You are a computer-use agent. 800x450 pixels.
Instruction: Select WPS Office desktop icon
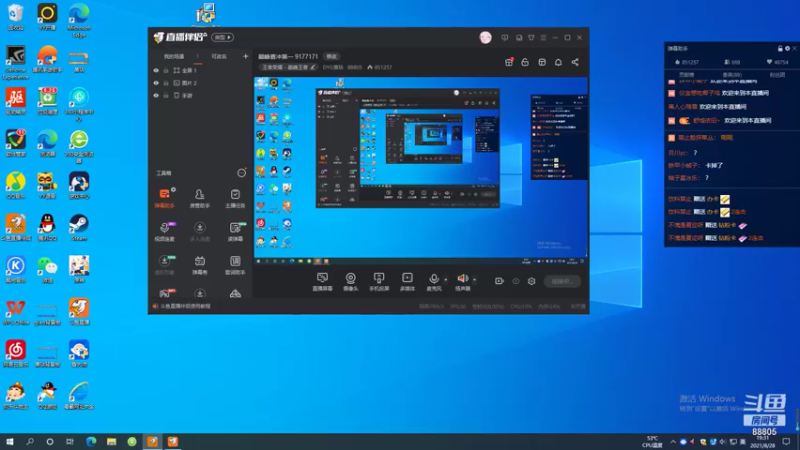pos(15,312)
